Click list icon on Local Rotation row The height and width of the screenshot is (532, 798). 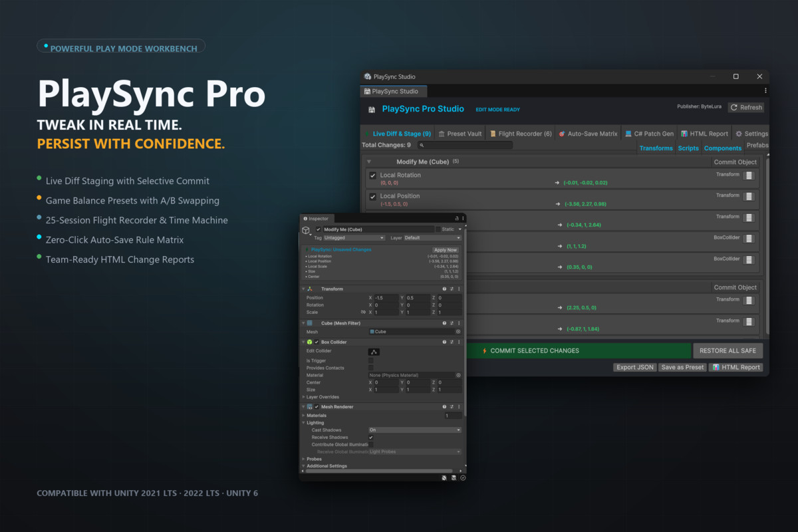(x=749, y=176)
